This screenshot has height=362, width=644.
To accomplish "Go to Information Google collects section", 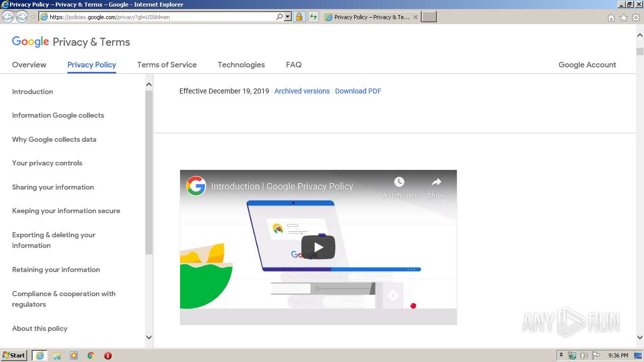I will pyautogui.click(x=58, y=115).
